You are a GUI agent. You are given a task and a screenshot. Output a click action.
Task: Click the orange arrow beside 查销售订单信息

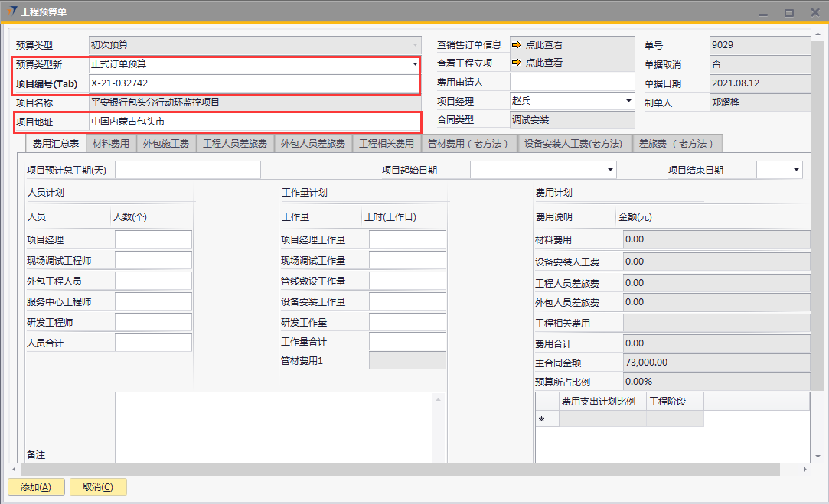(x=517, y=45)
